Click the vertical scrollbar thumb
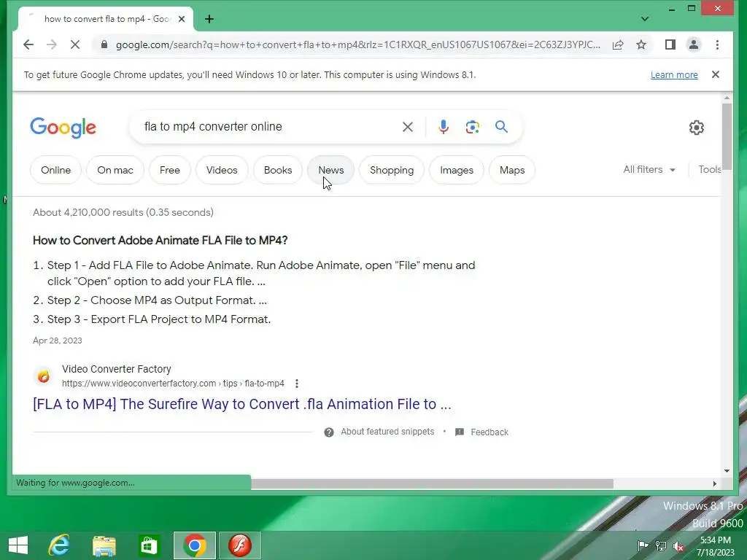Screen dimensions: 747x560 coord(727,136)
